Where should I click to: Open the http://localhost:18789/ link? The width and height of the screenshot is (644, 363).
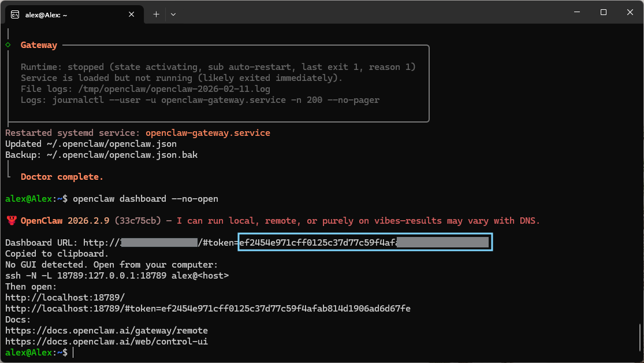coord(65,298)
